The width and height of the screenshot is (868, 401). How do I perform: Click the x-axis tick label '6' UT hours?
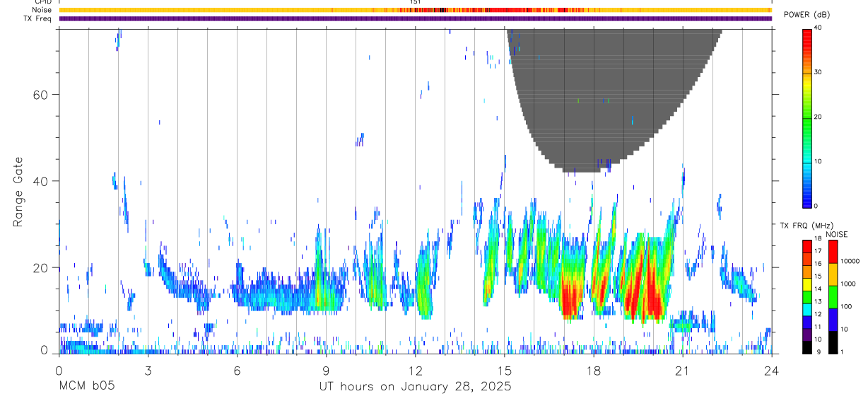click(237, 371)
